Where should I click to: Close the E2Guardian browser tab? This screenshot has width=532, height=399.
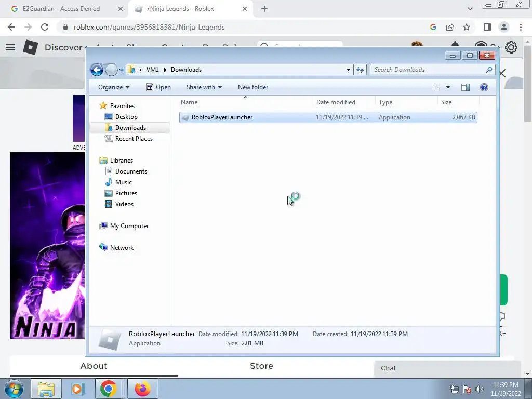(x=121, y=9)
